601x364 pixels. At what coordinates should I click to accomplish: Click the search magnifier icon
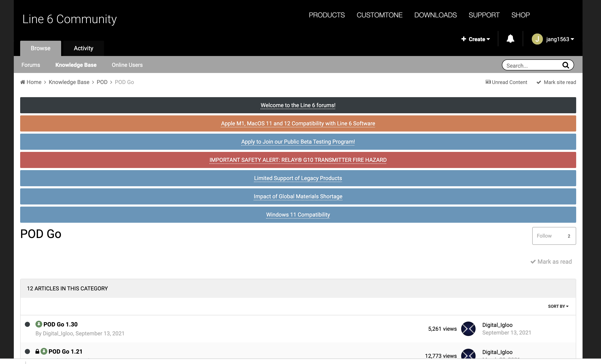566,65
